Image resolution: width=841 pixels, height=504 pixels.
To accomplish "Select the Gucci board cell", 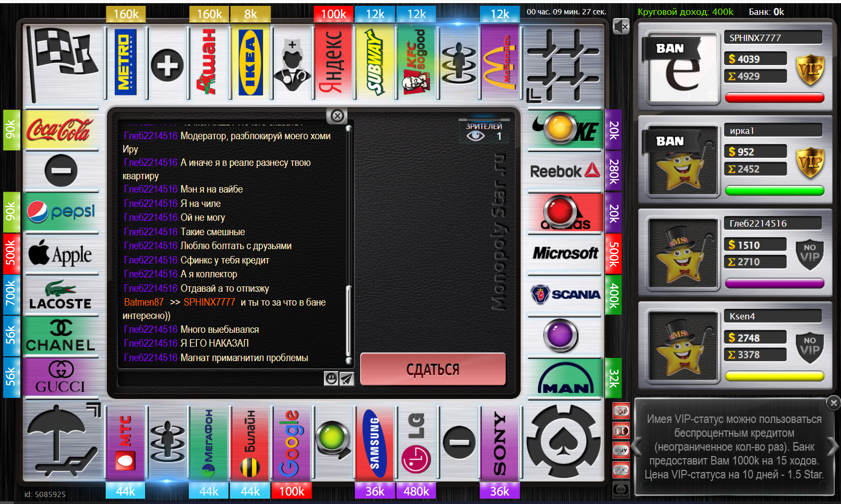I will (61, 378).
